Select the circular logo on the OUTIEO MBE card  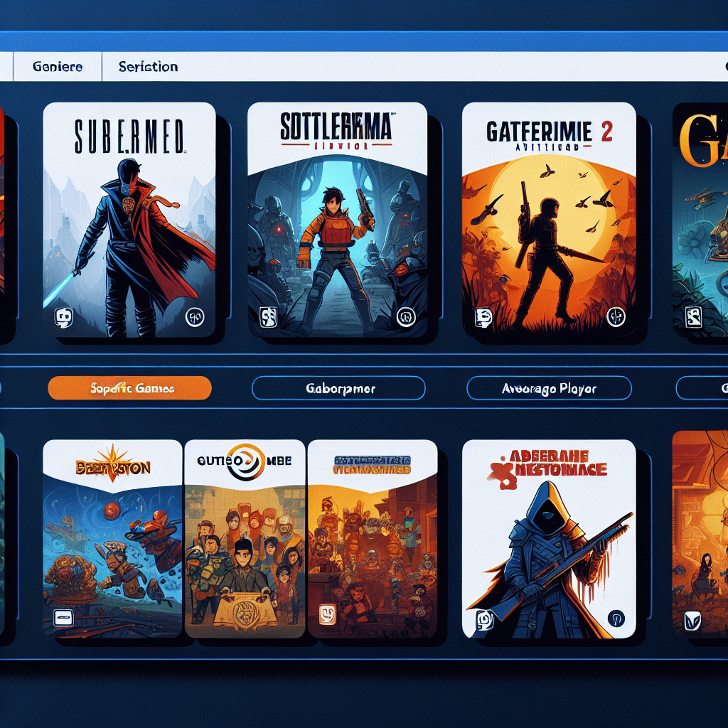(x=245, y=461)
